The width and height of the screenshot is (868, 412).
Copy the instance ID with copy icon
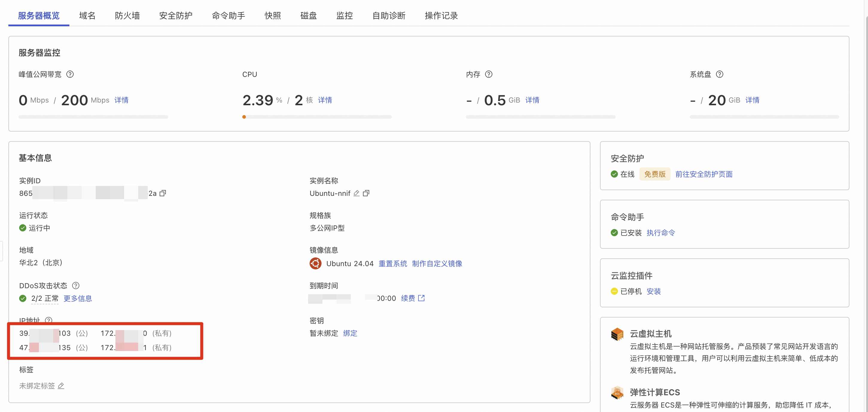click(163, 193)
